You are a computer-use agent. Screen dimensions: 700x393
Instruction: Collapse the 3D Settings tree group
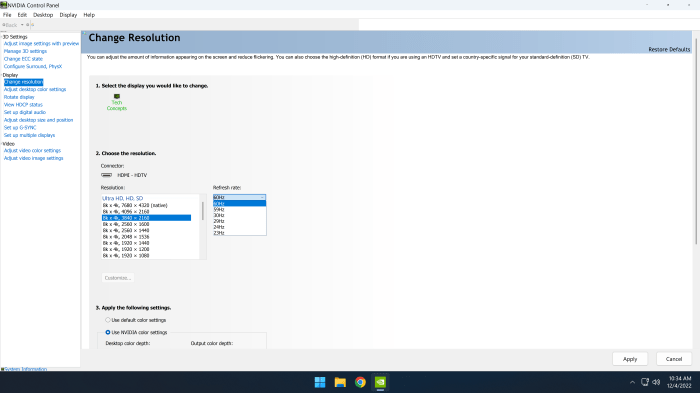click(2, 37)
